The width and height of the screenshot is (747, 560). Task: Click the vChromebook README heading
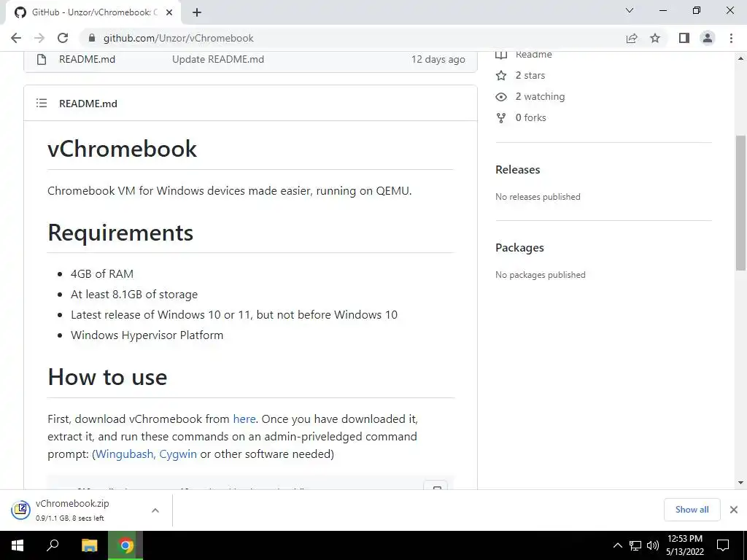coord(122,149)
